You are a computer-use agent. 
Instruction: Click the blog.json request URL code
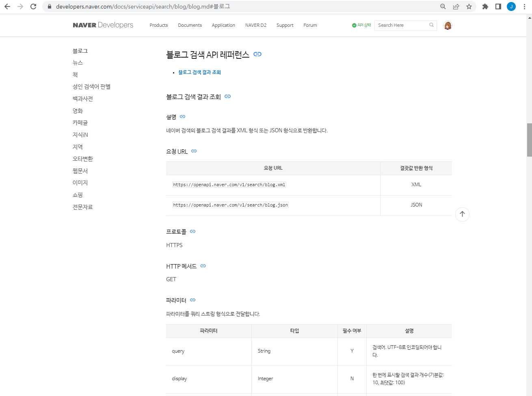[x=230, y=205]
